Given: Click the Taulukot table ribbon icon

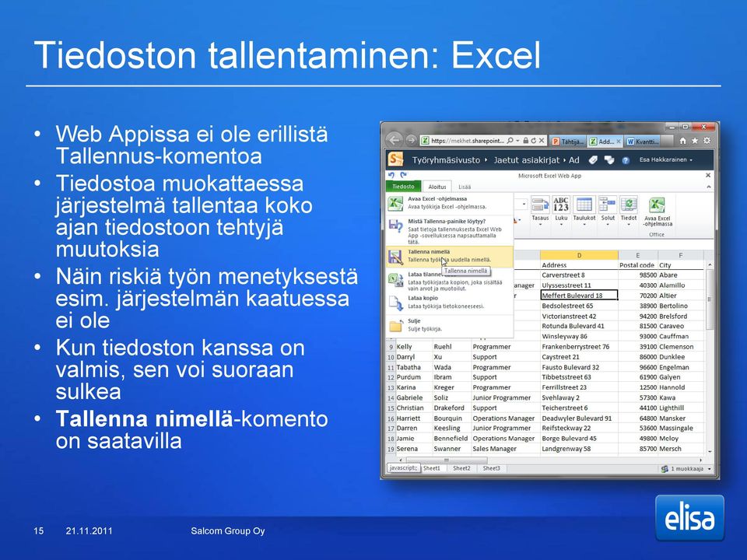Looking at the screenshot, I should (x=584, y=205).
